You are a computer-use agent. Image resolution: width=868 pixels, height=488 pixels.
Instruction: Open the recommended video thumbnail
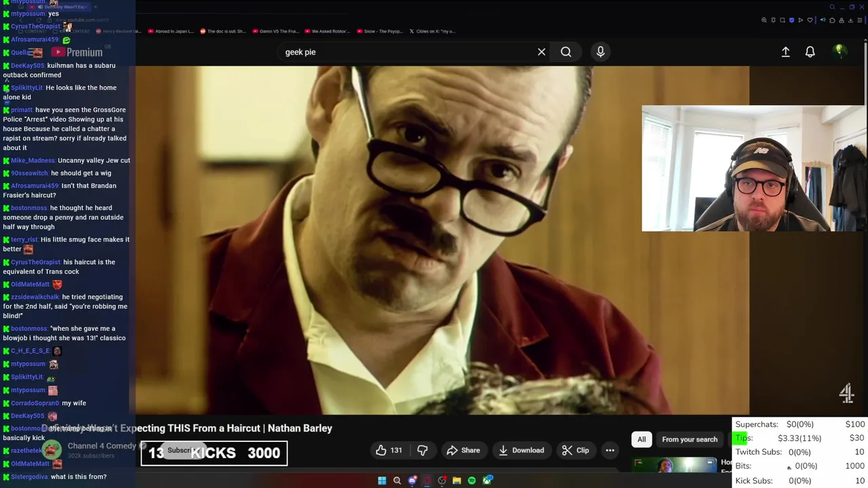point(675,465)
